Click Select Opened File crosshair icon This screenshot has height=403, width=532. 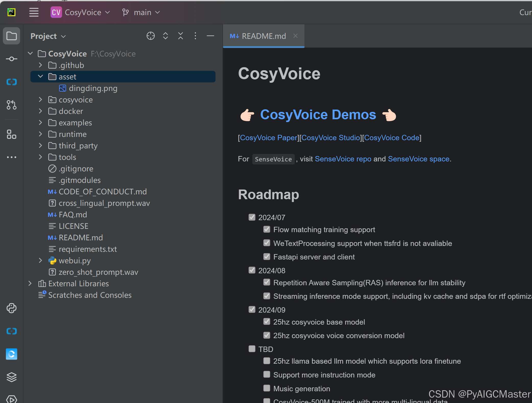coord(151,36)
